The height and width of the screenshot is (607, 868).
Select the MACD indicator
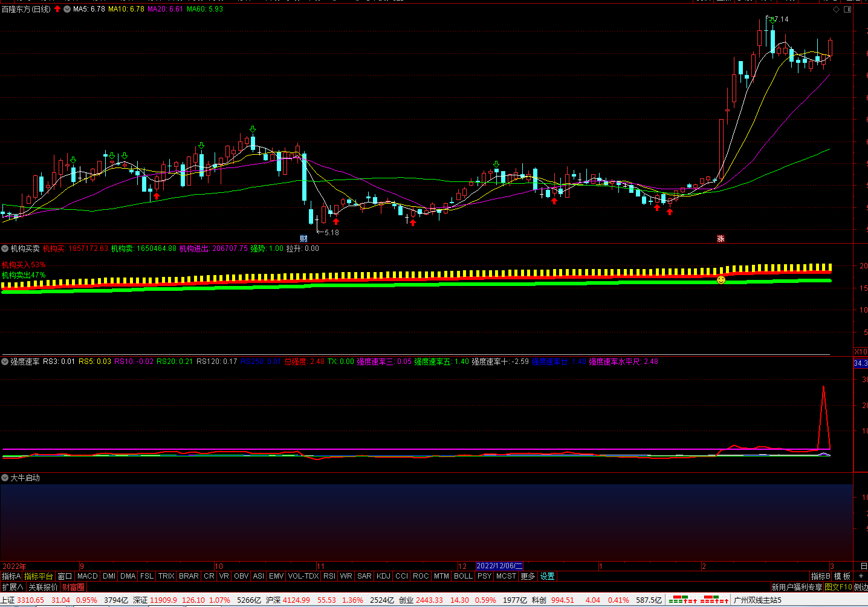click(x=87, y=576)
